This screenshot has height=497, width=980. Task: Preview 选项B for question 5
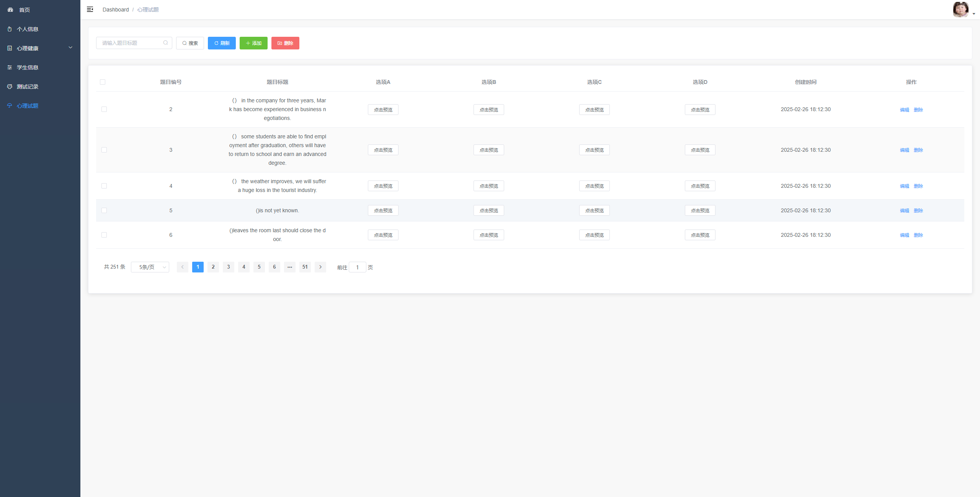[x=489, y=210]
